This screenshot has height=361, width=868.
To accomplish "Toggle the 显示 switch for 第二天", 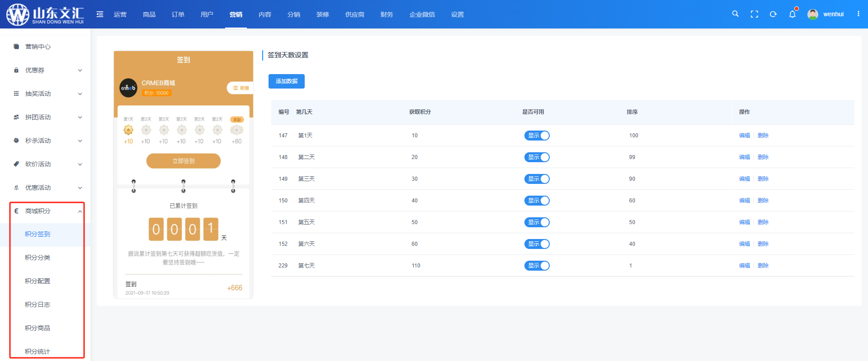I will [x=537, y=157].
